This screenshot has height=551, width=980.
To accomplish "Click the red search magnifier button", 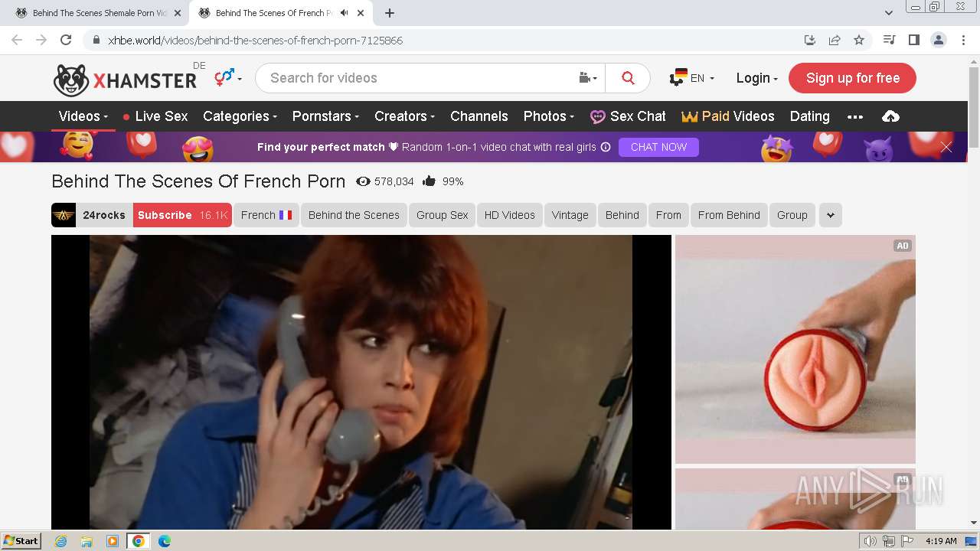I will [x=628, y=78].
